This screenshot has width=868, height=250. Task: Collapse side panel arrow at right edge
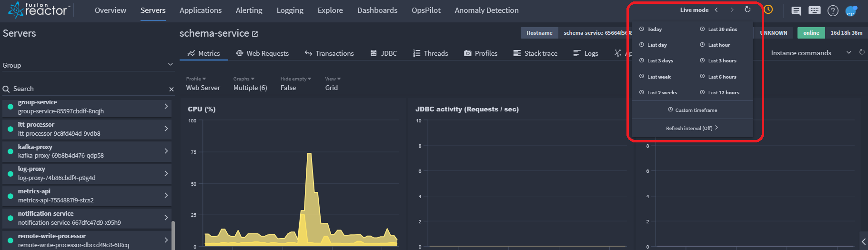click(864, 241)
